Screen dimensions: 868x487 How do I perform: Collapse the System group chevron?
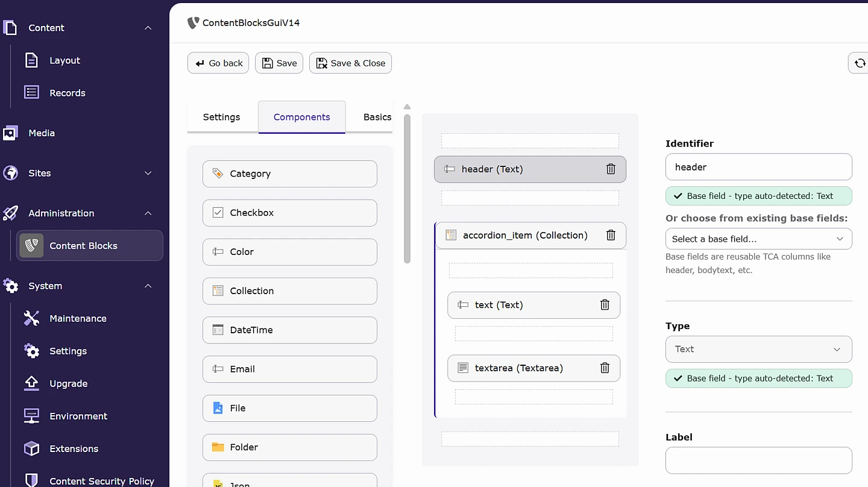(148, 286)
